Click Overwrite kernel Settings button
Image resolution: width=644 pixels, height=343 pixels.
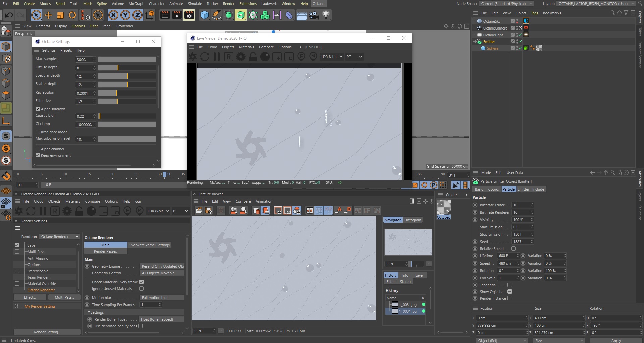tap(149, 245)
